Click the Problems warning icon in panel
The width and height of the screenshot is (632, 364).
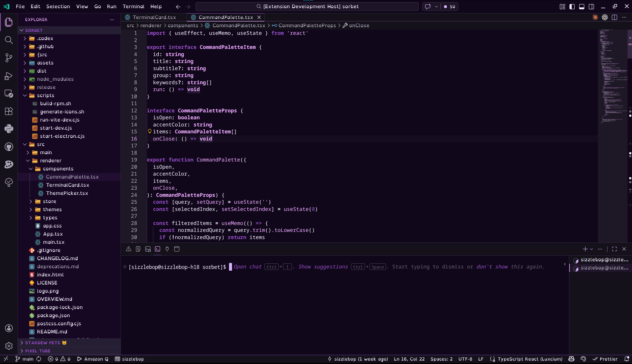point(128,249)
